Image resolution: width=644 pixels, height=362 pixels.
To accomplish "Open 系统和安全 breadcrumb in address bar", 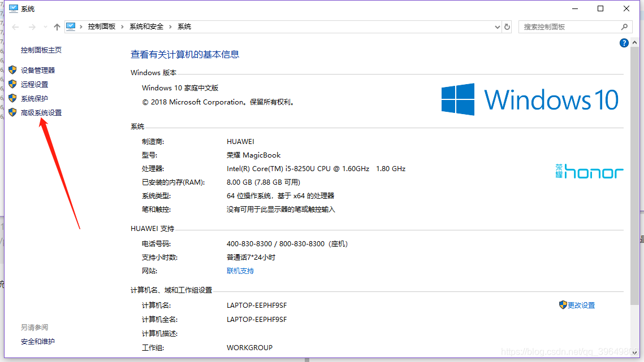I will [x=146, y=27].
